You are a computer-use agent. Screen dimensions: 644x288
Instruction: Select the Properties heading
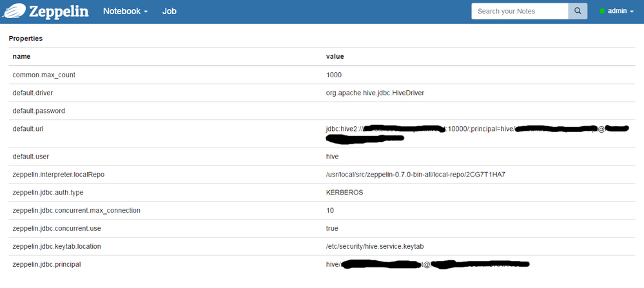[26, 39]
